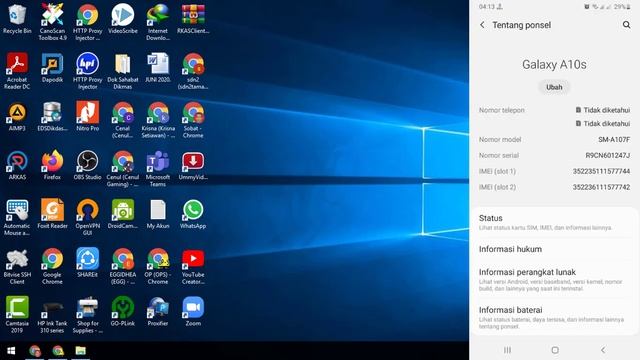Viewport: 640px width, 360px height.
Task: Open Microsoft Teams shortcut
Action: point(158,168)
